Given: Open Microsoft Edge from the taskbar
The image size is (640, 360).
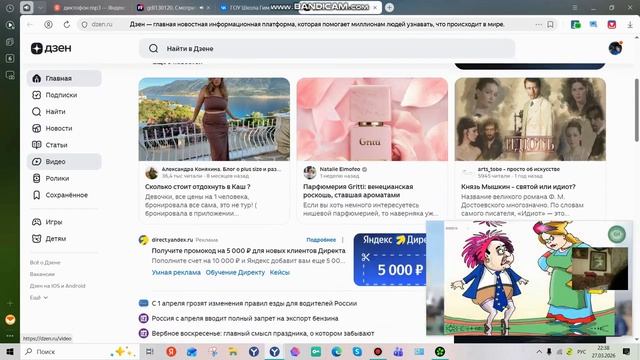Looking at the screenshot, I should click(336, 351).
